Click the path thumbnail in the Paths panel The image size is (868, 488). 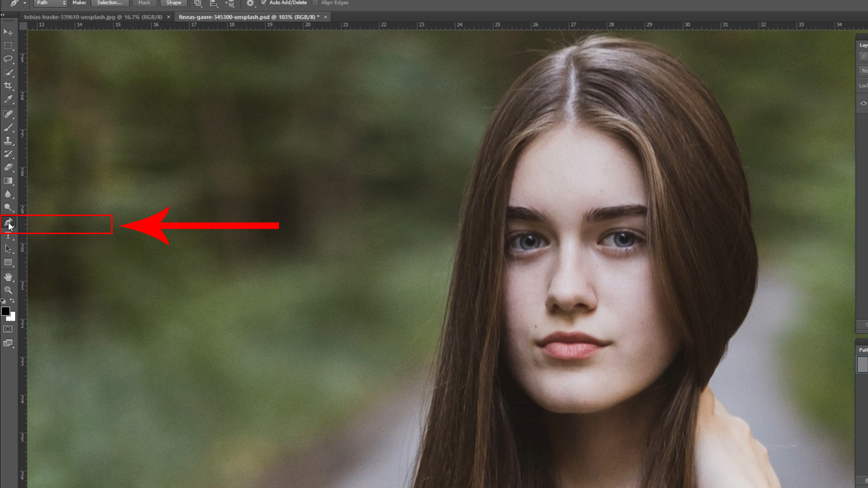[x=863, y=364]
